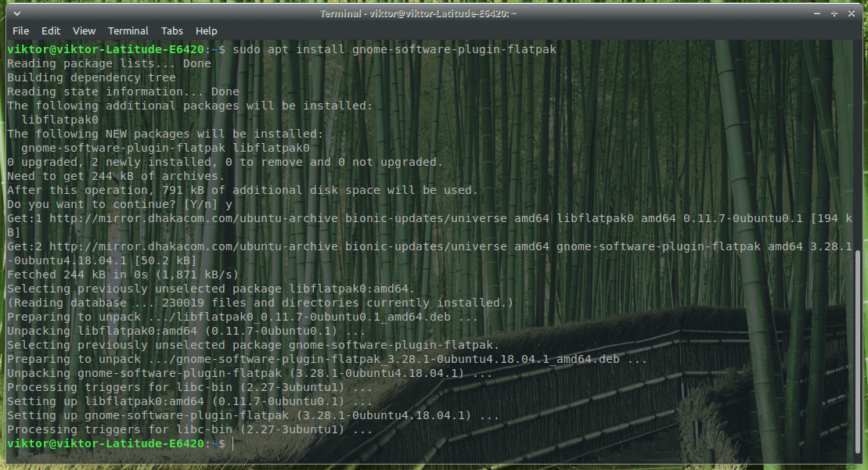Screen dimensions: 868x470
Task: Open the Help menu
Action: click(207, 31)
